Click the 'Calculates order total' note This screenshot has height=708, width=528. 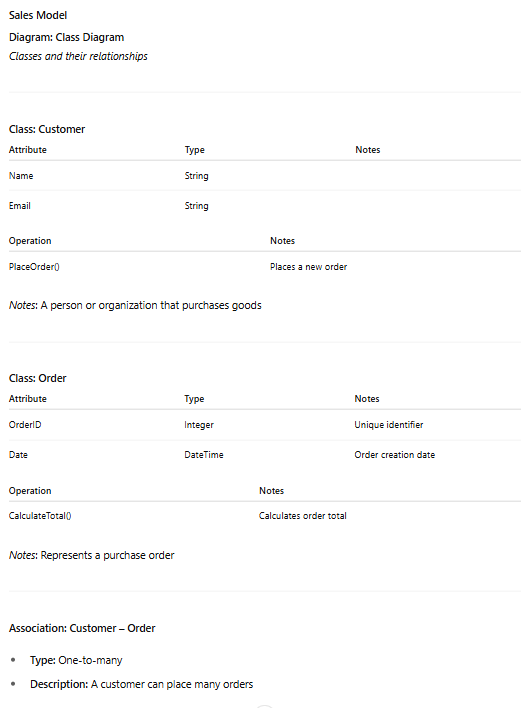[303, 516]
